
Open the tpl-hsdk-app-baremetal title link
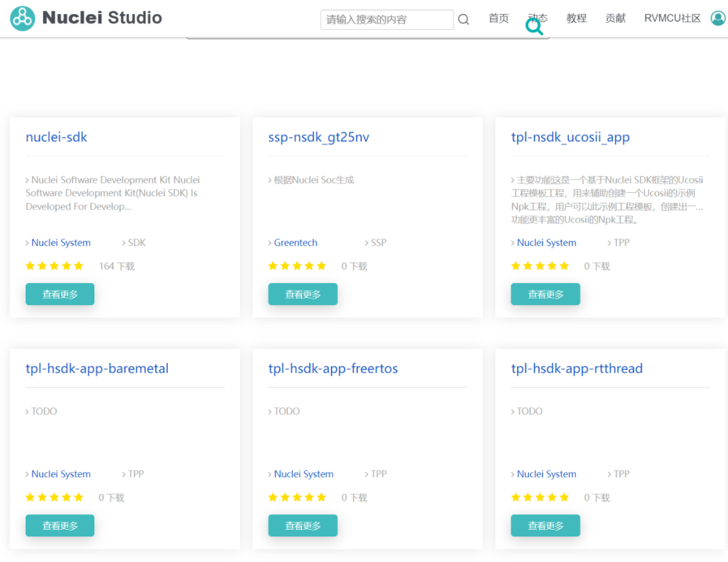[97, 369]
